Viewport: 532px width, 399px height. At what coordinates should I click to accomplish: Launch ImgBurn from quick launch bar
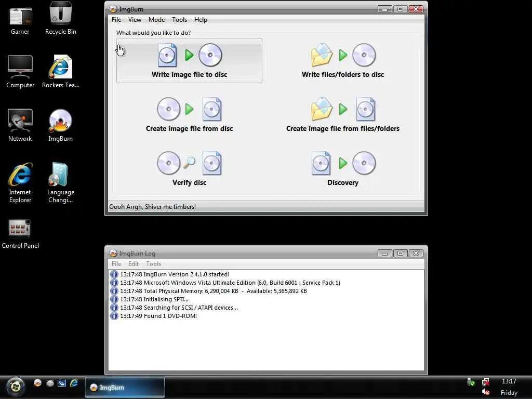[37, 383]
